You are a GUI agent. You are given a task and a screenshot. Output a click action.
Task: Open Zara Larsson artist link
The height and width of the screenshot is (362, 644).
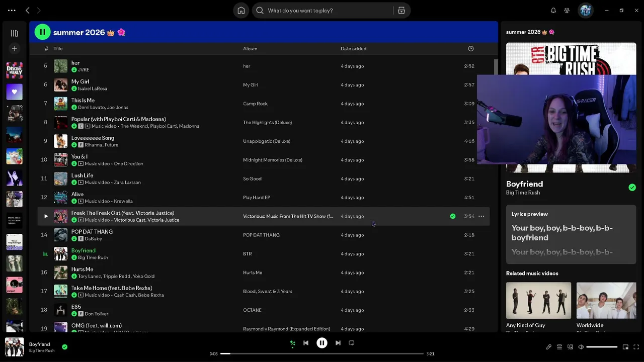[127, 183]
